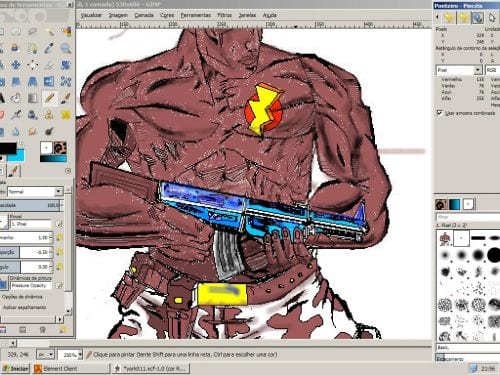Open the Camada menu
Screen dimensions: 500x375
[144, 15]
